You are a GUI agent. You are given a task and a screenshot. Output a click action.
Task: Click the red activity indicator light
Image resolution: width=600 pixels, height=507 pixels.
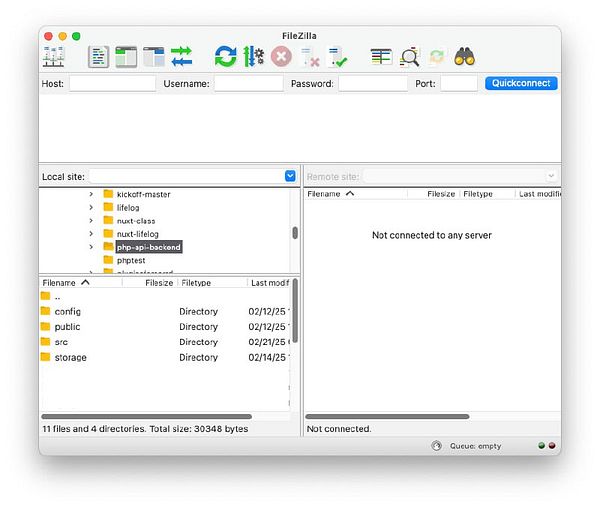pyautogui.click(x=552, y=446)
